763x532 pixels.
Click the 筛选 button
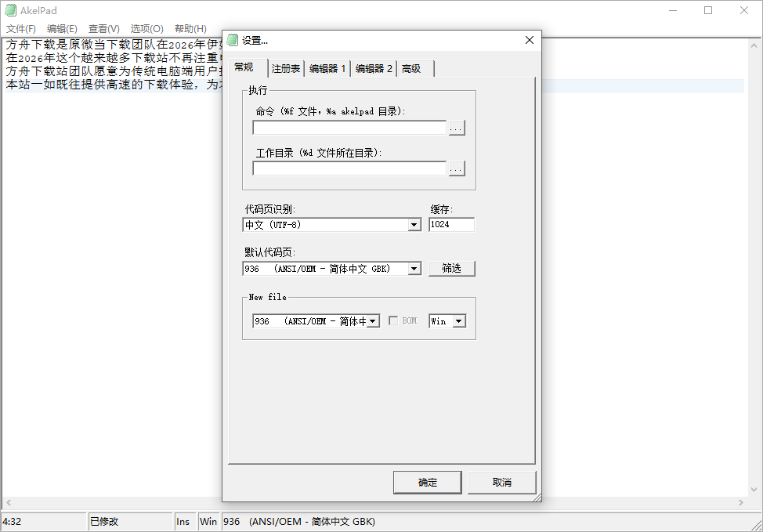tap(453, 268)
